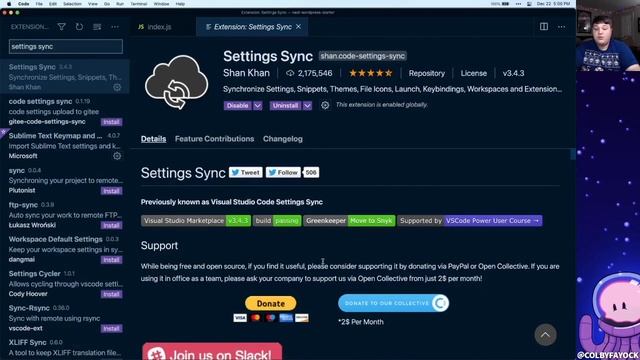
Task: Click the star rating of Settings Sync
Action: (x=371, y=73)
